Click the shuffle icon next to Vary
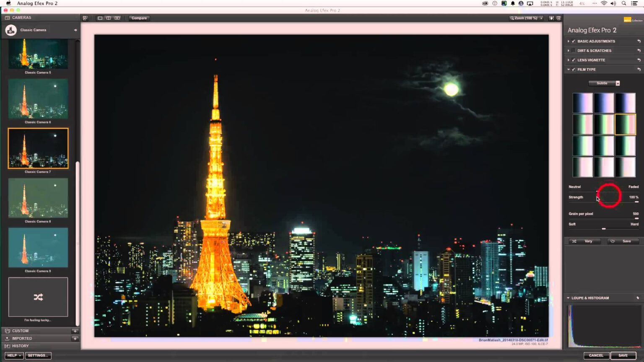644x362 pixels. (x=575, y=241)
